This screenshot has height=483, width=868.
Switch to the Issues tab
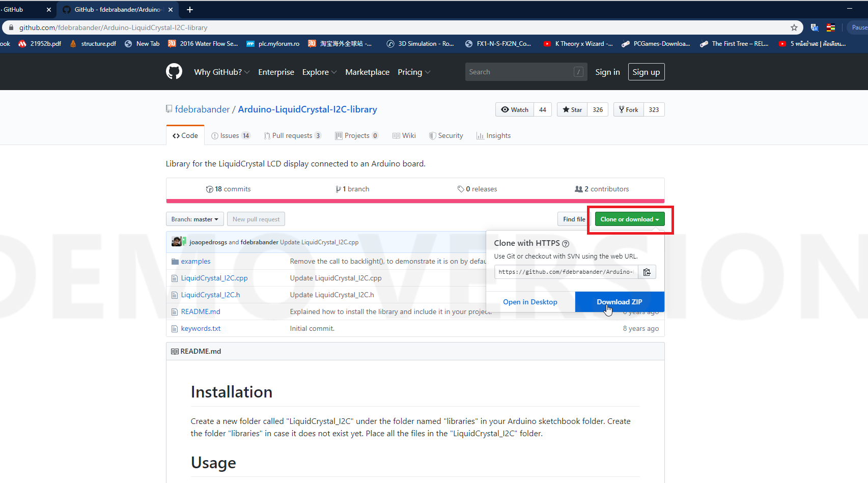click(231, 135)
